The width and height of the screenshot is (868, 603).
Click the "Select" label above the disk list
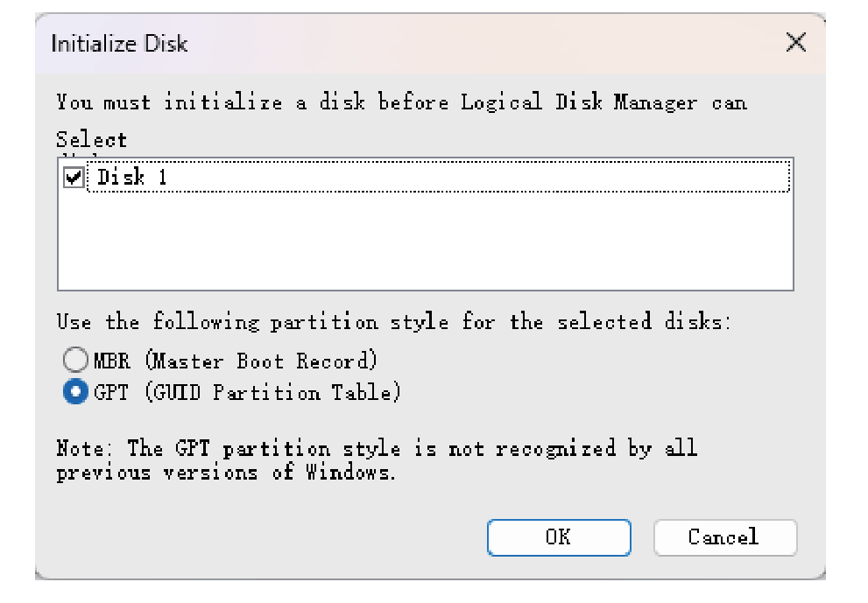pos(91,140)
